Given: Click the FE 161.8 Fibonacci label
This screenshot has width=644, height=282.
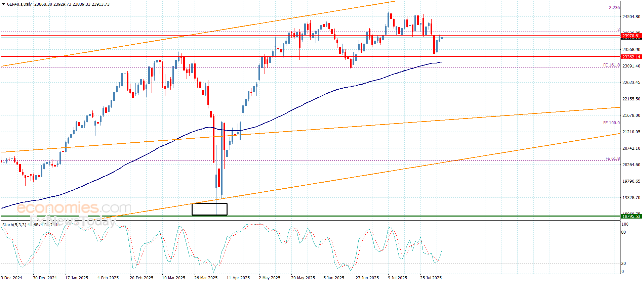Looking at the screenshot, I should (x=611, y=65).
